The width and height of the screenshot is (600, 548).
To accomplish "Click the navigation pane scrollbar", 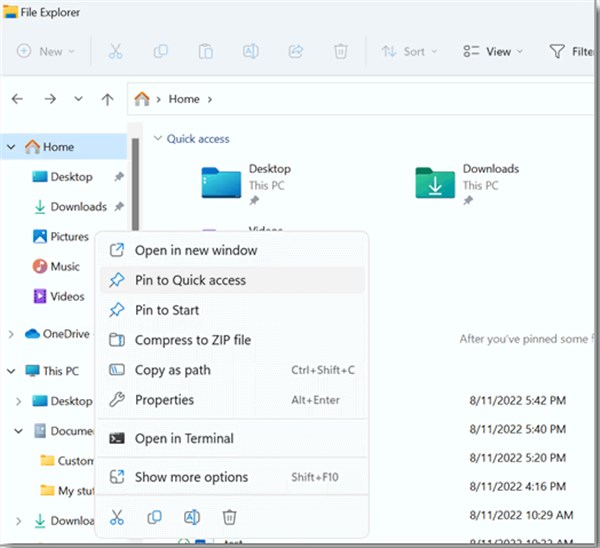I will tap(135, 184).
